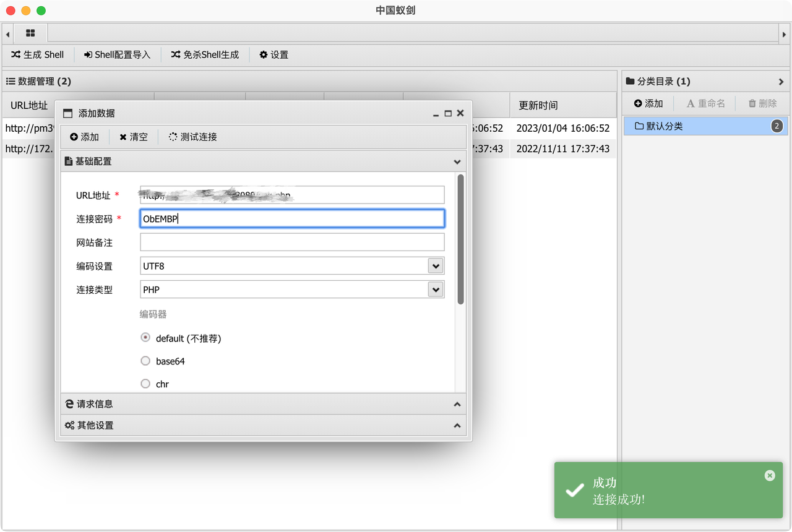792x532 pixels.
Task: Expand the 请求信息 section
Action: (x=264, y=404)
